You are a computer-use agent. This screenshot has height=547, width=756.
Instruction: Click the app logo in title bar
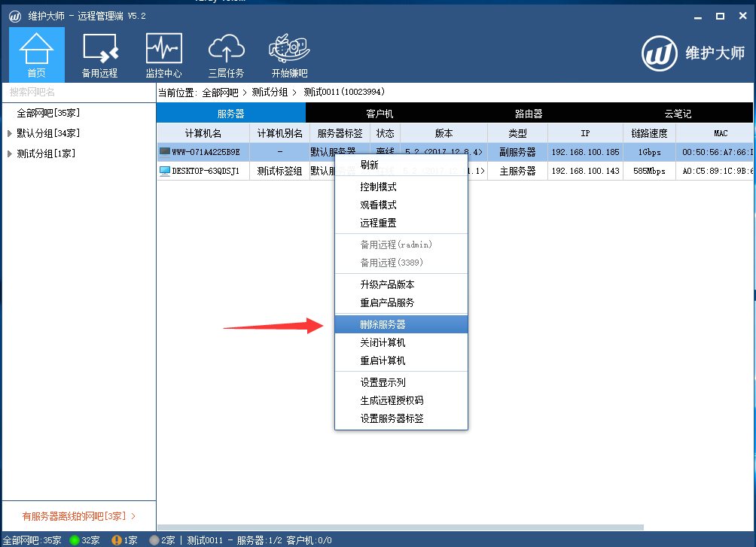tap(15, 17)
